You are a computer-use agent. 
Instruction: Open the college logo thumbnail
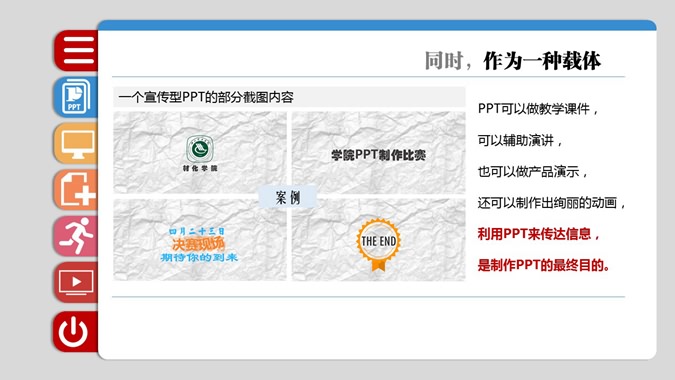[200, 152]
